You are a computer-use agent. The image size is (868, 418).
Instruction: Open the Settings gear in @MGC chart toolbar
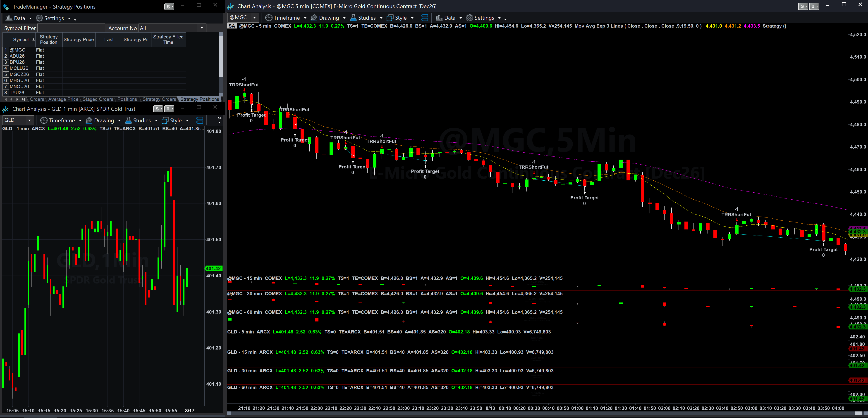[469, 18]
